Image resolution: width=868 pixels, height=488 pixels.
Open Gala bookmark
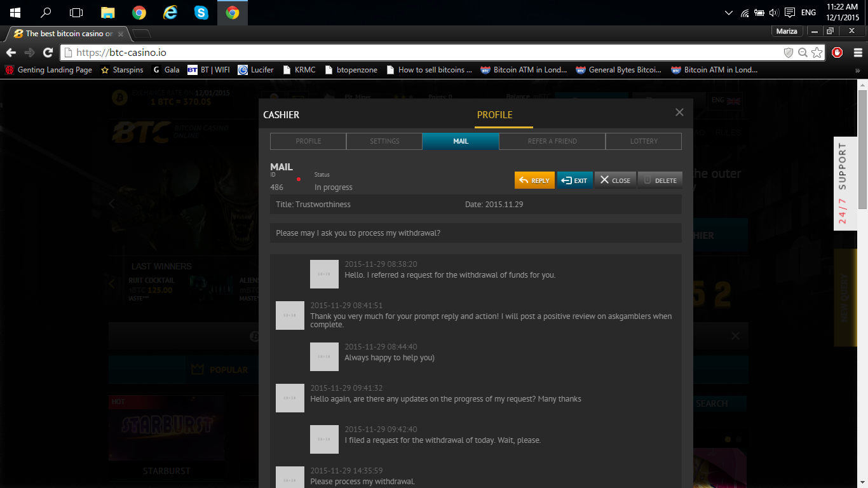166,70
